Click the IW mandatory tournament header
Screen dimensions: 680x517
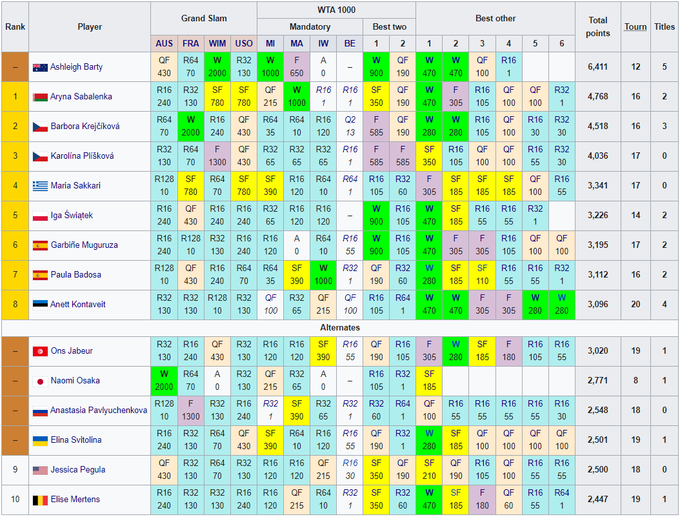(x=322, y=43)
